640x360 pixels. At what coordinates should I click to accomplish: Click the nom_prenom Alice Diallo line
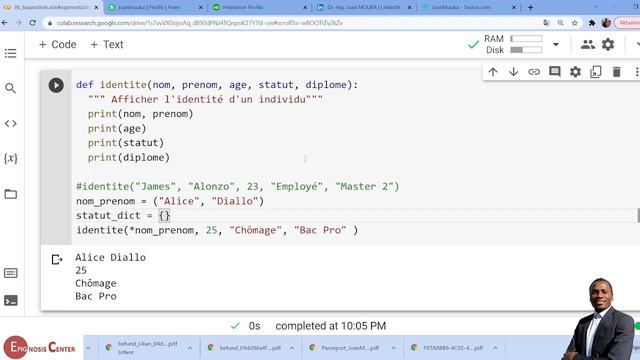click(x=170, y=201)
